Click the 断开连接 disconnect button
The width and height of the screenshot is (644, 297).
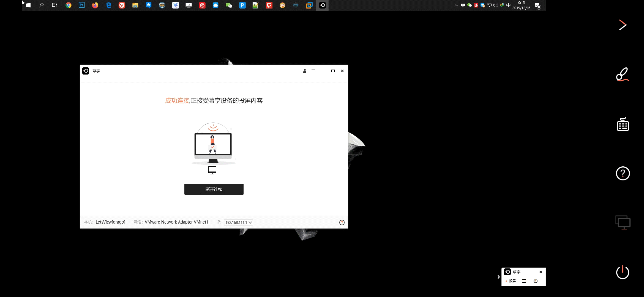214,189
